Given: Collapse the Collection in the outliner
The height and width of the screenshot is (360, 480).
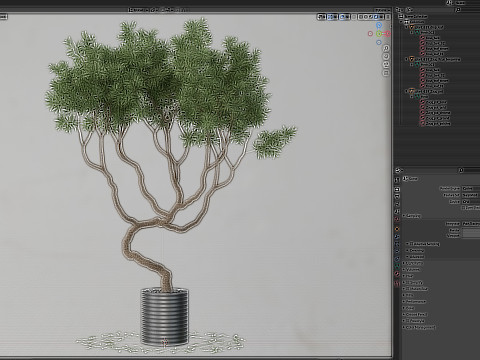Looking at the screenshot, I should tap(401, 22).
